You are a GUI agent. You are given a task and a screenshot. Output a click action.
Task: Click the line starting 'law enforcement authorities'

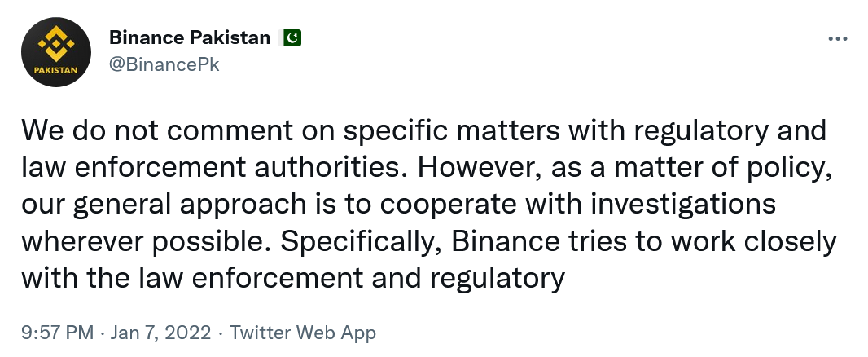(x=423, y=167)
